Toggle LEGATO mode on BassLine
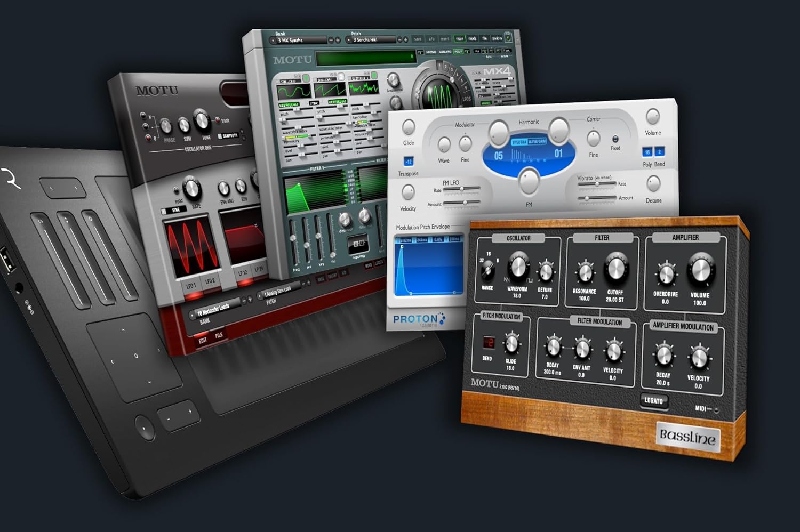 point(653,401)
